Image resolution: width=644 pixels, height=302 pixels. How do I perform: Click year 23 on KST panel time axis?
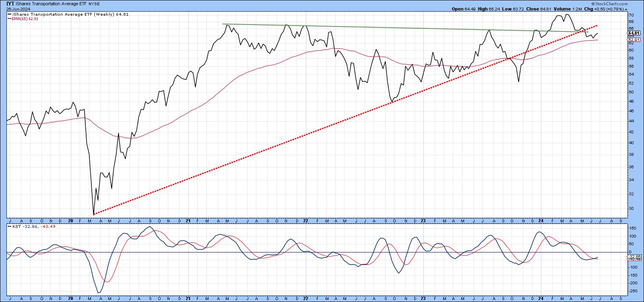pos(423,299)
